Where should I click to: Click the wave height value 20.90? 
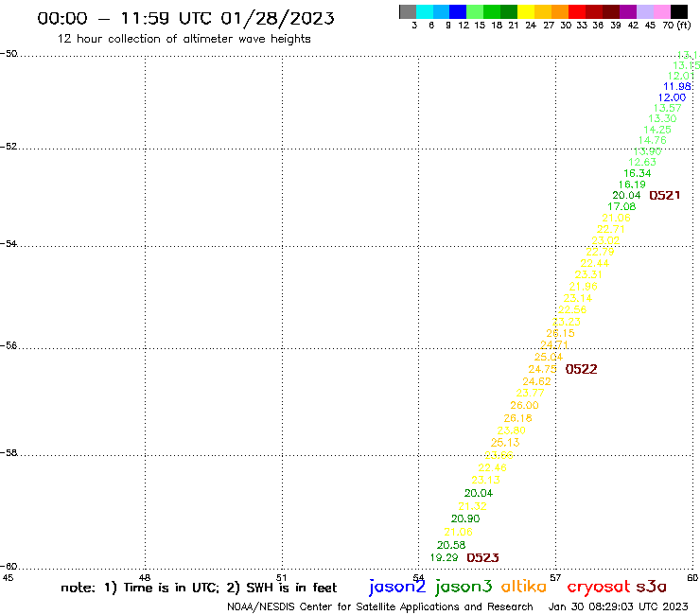click(x=465, y=518)
